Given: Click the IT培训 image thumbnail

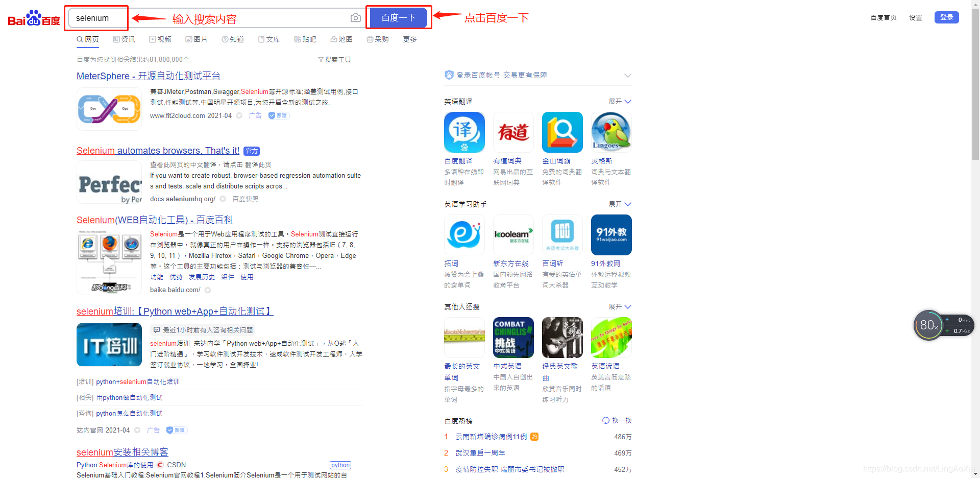Looking at the screenshot, I should [109, 345].
